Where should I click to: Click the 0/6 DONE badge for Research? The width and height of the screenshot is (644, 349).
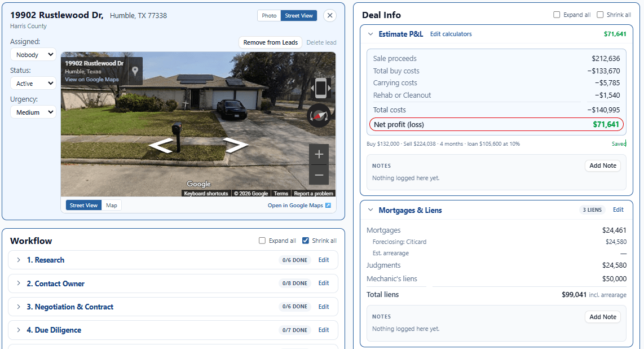[294, 260]
